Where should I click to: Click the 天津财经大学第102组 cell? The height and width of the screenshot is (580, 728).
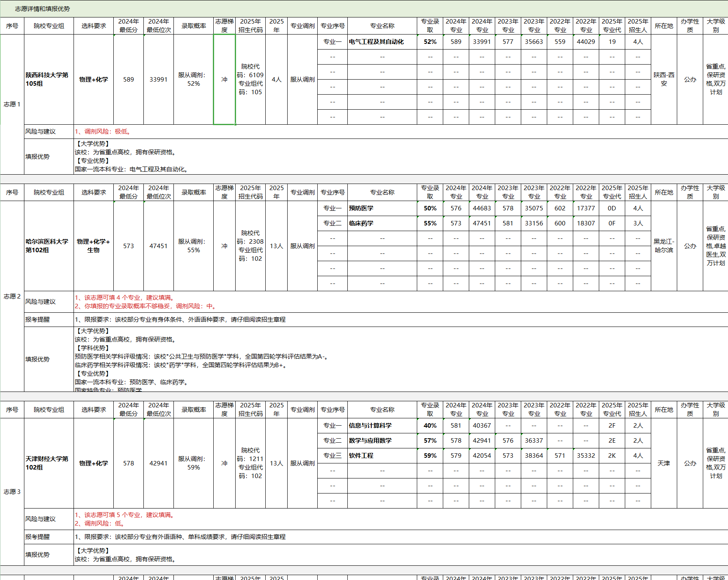pyautogui.click(x=48, y=463)
